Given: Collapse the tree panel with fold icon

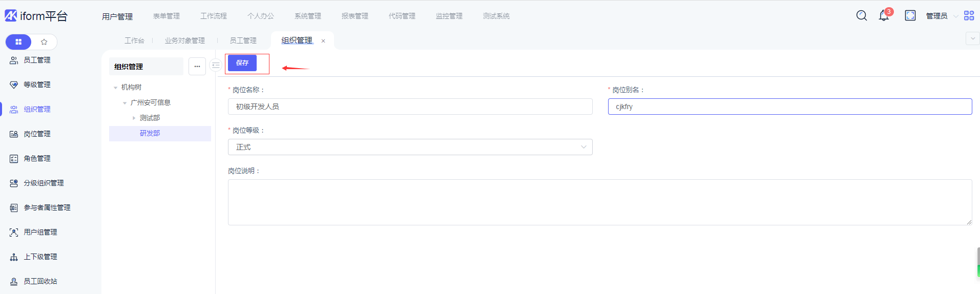Looking at the screenshot, I should pyautogui.click(x=216, y=66).
